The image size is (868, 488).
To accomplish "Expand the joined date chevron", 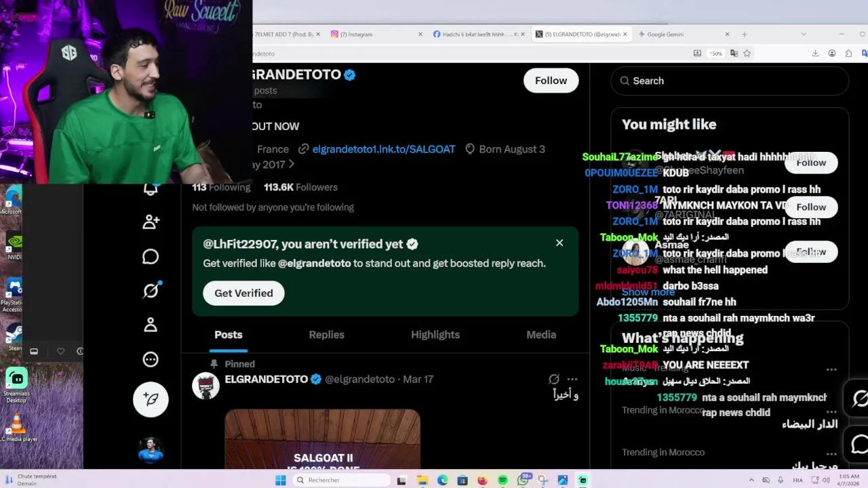I will 292,164.
